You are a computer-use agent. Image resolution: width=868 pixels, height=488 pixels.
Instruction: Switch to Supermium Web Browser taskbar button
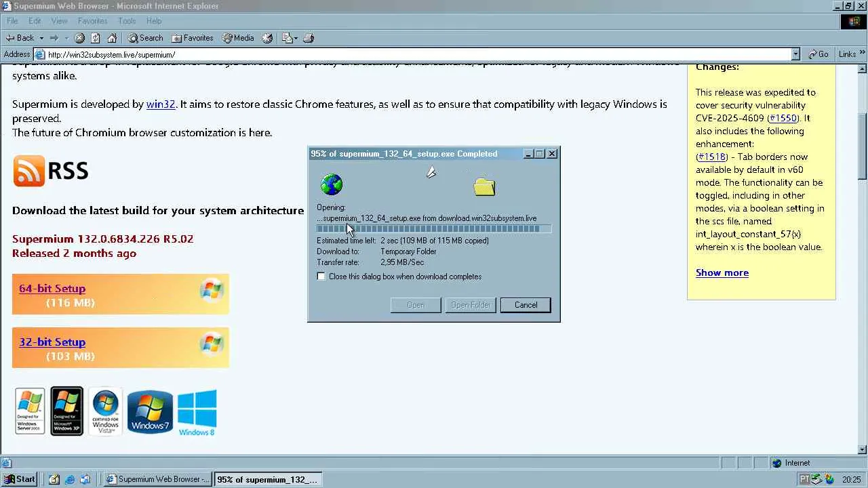point(159,479)
